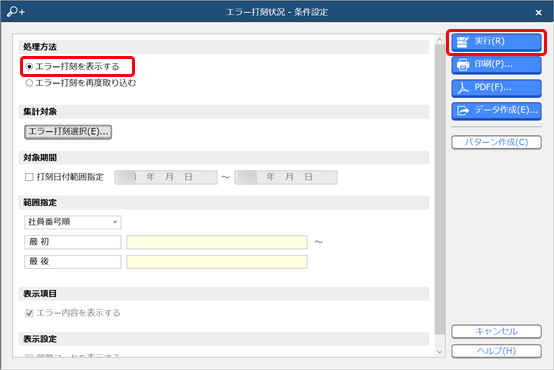Toggle エラー内容を表示する checkbox
Screen dimensions: 554x370
(x=29, y=313)
